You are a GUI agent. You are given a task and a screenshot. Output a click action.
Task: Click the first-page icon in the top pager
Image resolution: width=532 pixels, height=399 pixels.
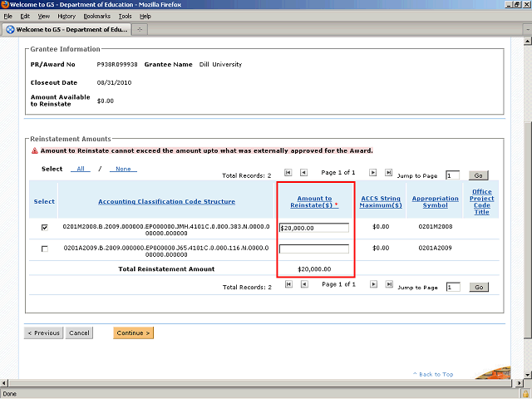pos(288,173)
